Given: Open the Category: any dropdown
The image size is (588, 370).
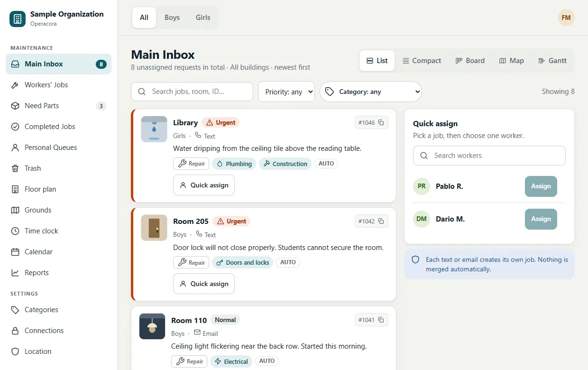Looking at the screenshot, I should pos(371,92).
